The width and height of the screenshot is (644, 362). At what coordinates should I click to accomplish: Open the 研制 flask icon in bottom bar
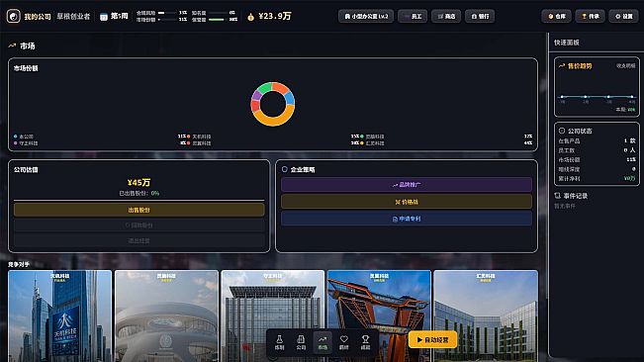click(279, 342)
